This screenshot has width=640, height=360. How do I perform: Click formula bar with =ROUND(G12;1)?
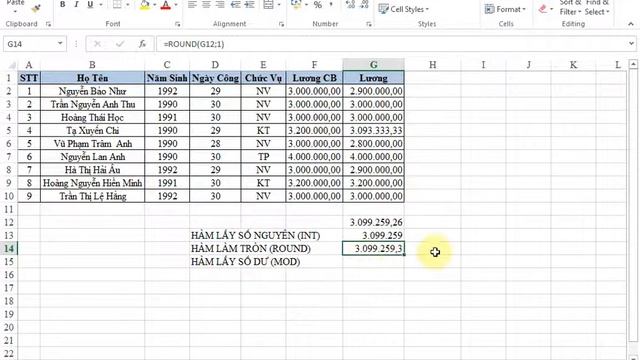tap(391, 44)
